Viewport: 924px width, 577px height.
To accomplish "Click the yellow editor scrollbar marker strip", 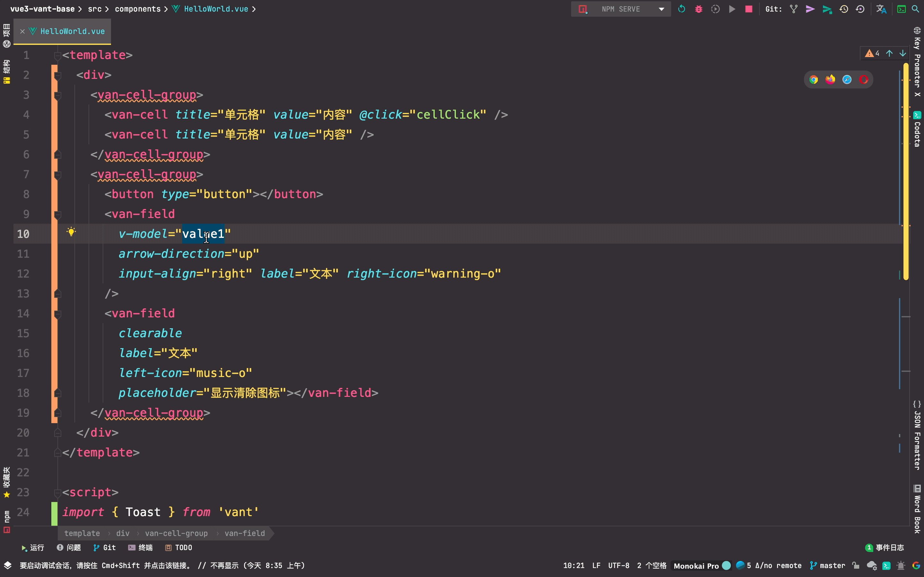I will click(906, 172).
